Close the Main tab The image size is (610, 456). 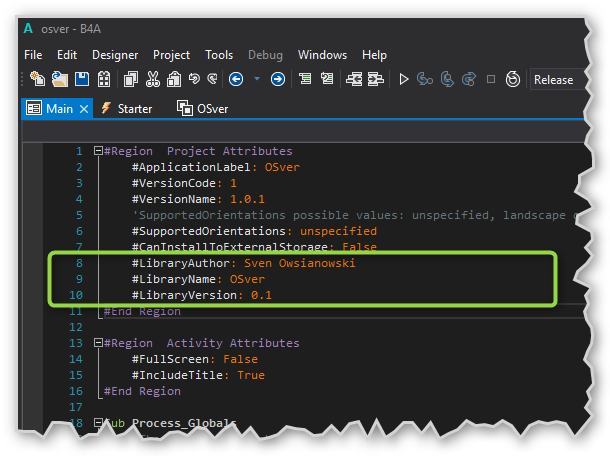click(x=84, y=109)
